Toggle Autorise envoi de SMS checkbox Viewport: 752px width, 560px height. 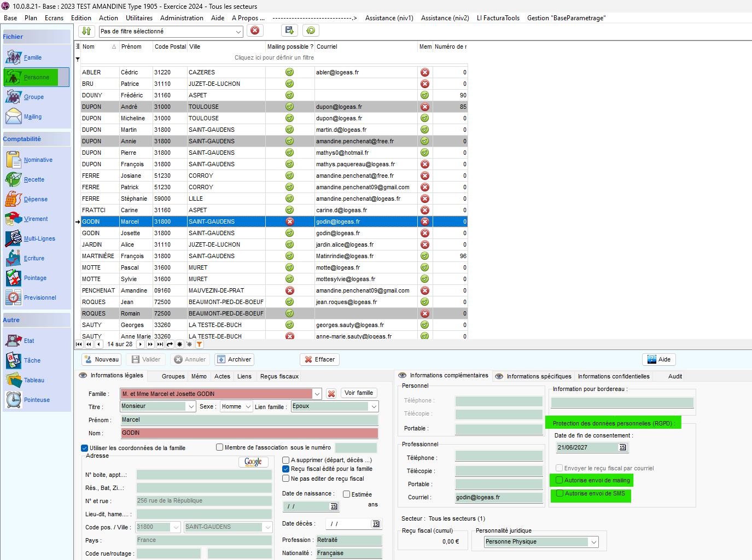coord(559,493)
